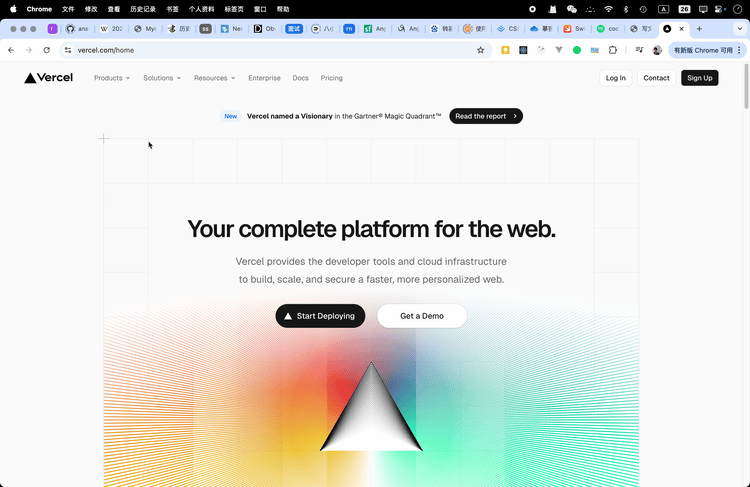This screenshot has width=750, height=487.
Task: Click the gray V-shaped extension icon
Action: pos(559,50)
